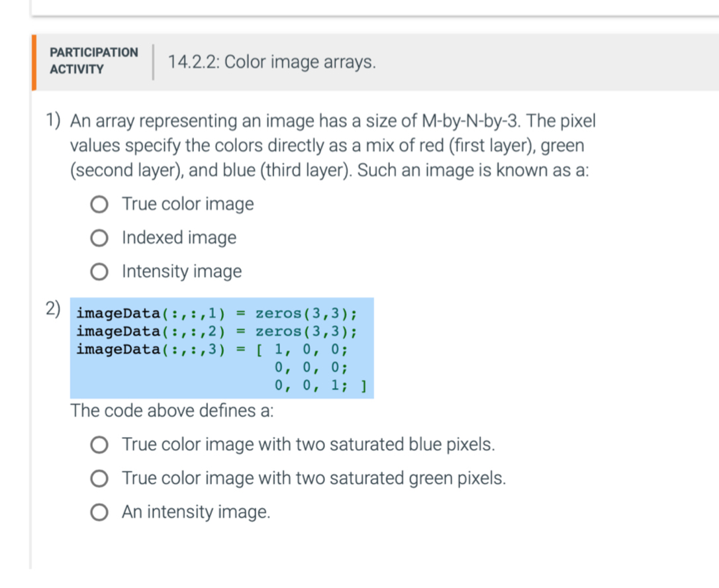Click the imageData(:,:,2) code line
Viewport: 719px width, 588px height.
point(166,331)
